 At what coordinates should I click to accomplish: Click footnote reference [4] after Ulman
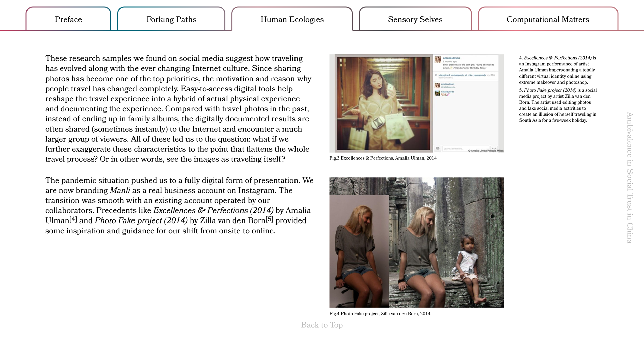73,219
